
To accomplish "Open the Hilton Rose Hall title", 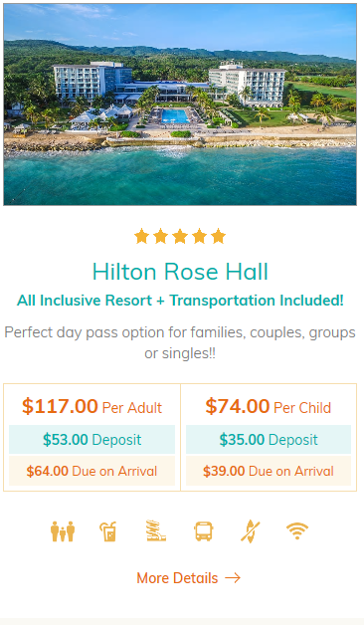I will tap(180, 272).
